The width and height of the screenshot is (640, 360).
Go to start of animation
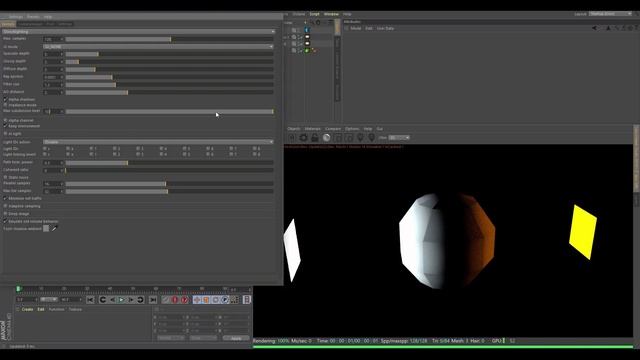coord(90,300)
